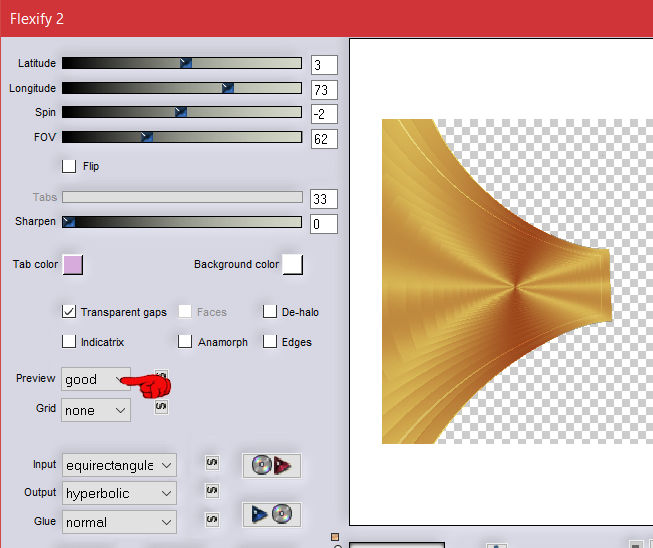Open the Tab color swatch
The height and width of the screenshot is (548, 653).
73,265
